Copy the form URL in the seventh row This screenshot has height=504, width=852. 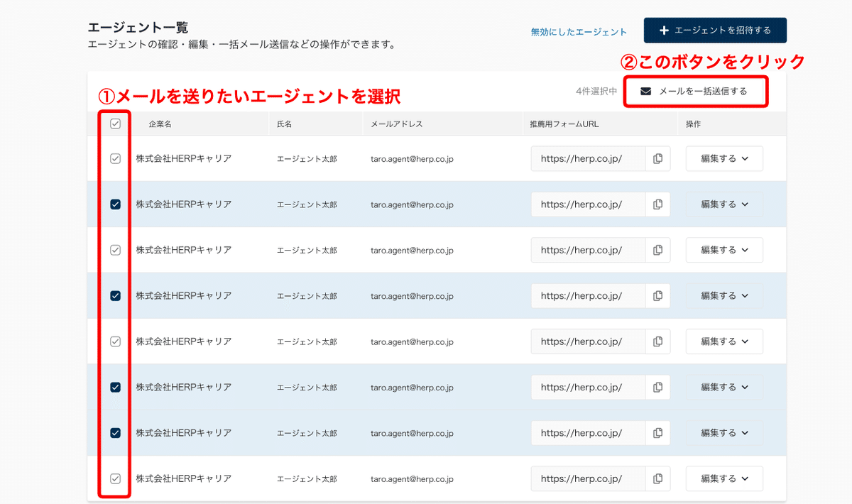click(657, 432)
